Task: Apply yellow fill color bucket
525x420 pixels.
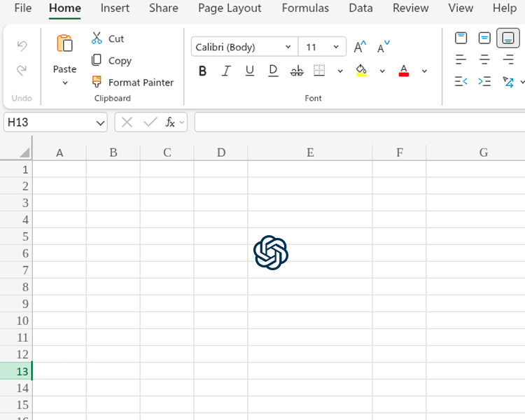Action: pos(361,70)
